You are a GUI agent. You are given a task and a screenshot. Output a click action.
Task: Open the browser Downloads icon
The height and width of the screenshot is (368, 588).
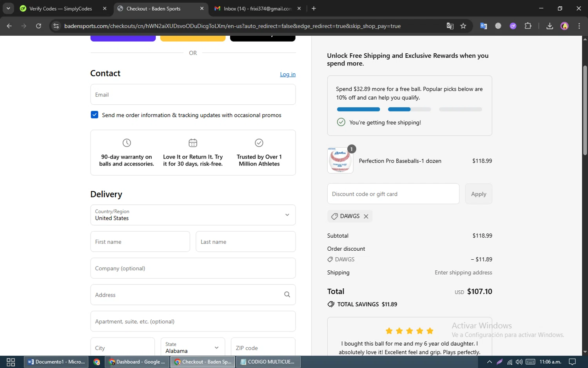click(550, 26)
